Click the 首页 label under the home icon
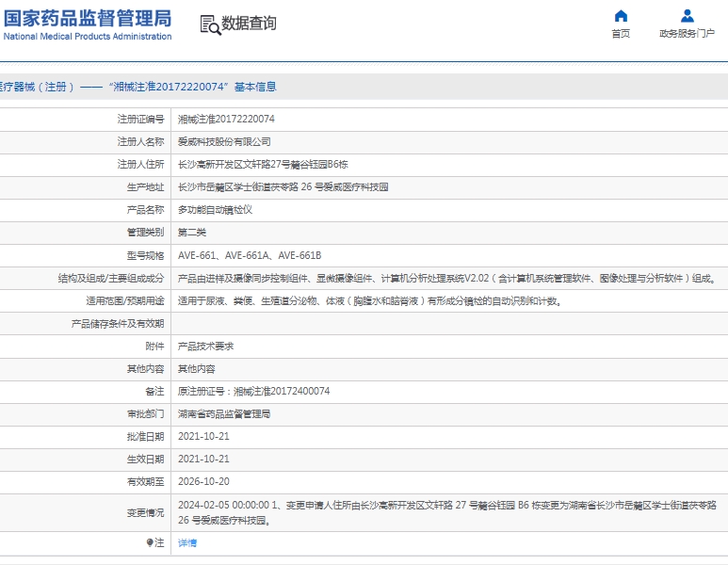 click(x=621, y=33)
